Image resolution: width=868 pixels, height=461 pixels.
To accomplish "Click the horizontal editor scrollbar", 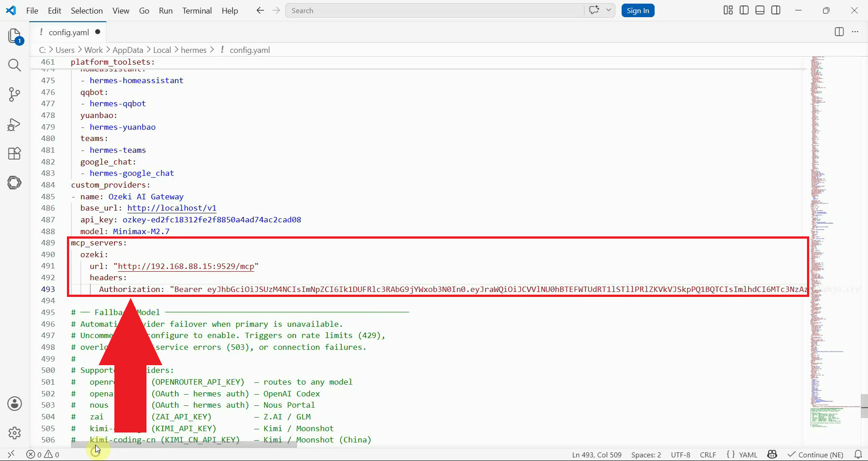I will (184, 445).
